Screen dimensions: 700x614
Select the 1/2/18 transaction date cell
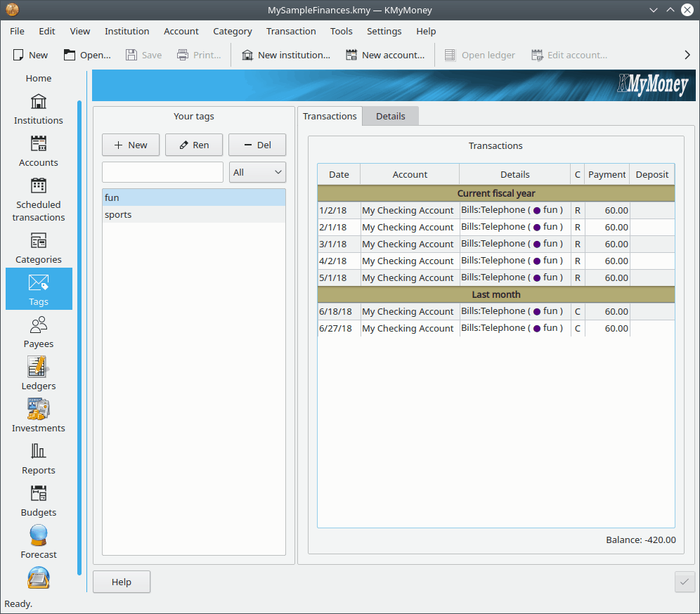point(339,210)
